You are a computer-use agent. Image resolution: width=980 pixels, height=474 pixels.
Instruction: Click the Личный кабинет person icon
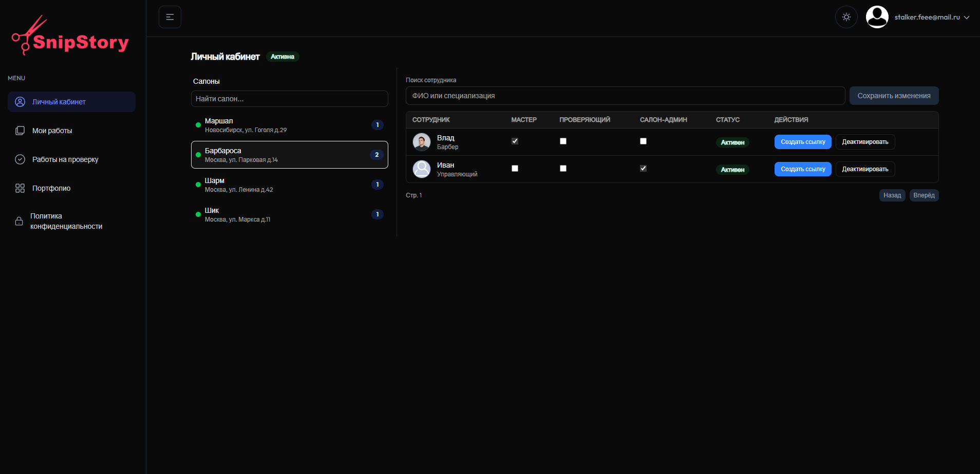pyautogui.click(x=20, y=102)
